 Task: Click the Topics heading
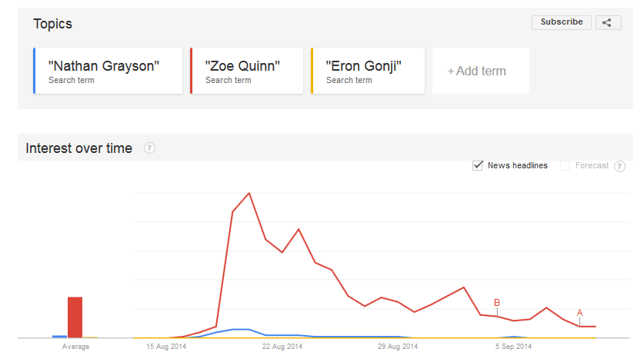click(52, 24)
